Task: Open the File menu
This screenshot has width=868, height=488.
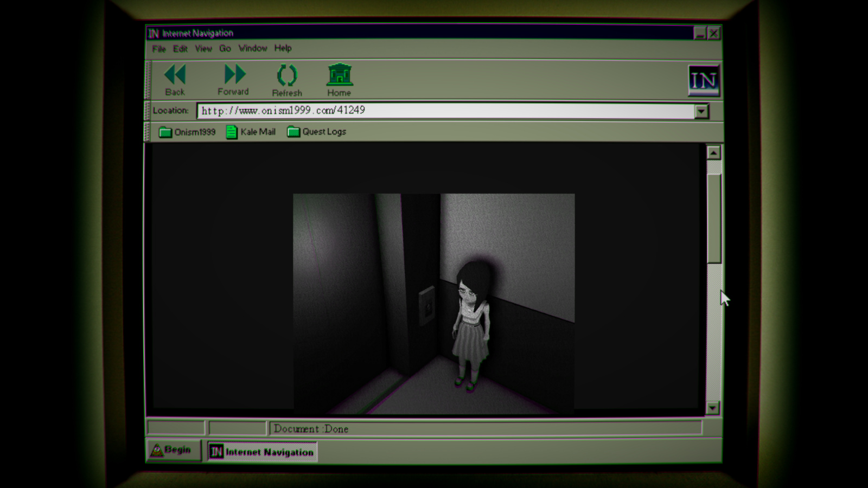Action: (158, 49)
